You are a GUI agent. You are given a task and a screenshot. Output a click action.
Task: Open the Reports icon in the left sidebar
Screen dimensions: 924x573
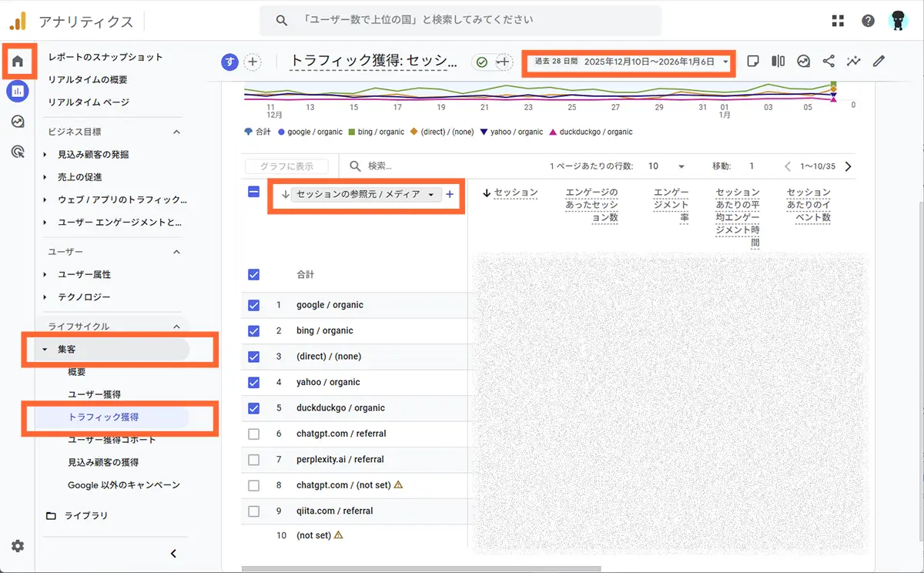pyautogui.click(x=17, y=91)
